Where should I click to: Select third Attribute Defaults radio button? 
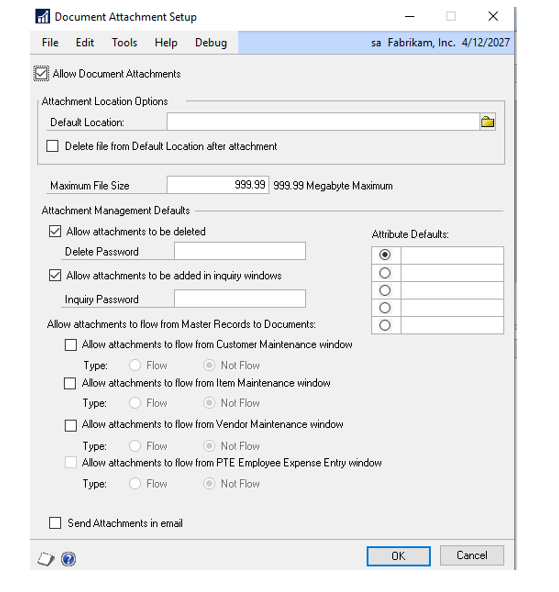coord(385,290)
